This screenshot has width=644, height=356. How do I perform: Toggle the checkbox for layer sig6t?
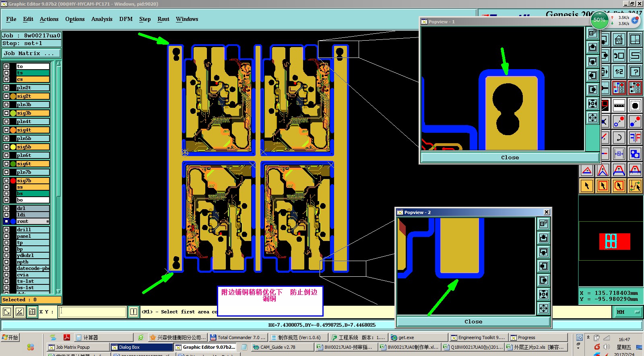[x=6, y=164]
